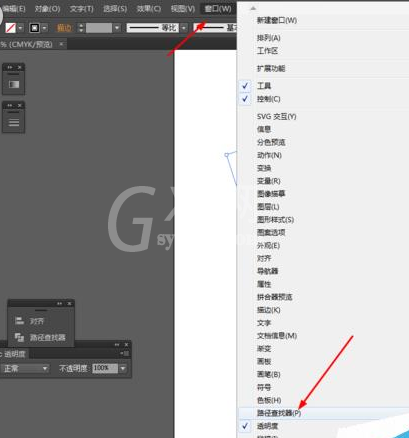Open the 对象(O) menu
This screenshot has width=409, height=438.
pos(47,9)
